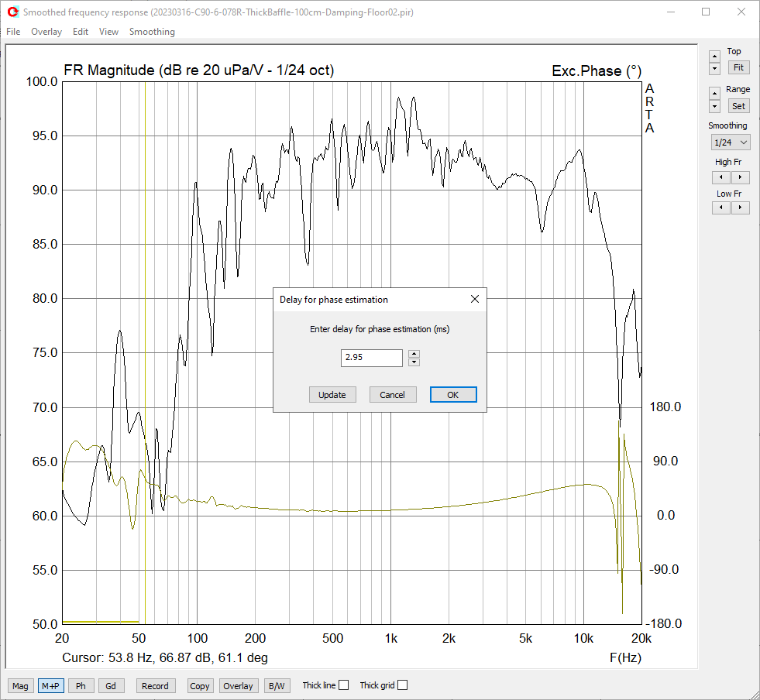Click the Overlay button in bottom toolbar
Viewport: 760px width, 700px height.
click(x=238, y=686)
